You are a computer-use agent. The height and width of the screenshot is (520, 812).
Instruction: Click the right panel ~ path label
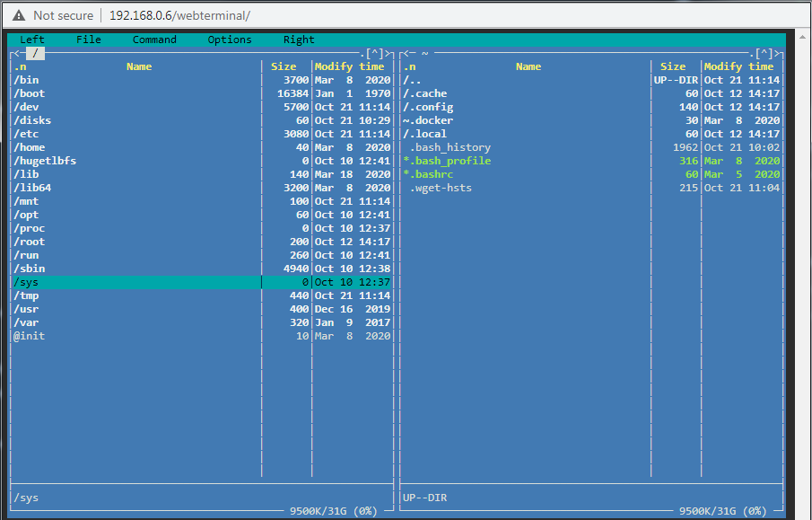(x=424, y=53)
